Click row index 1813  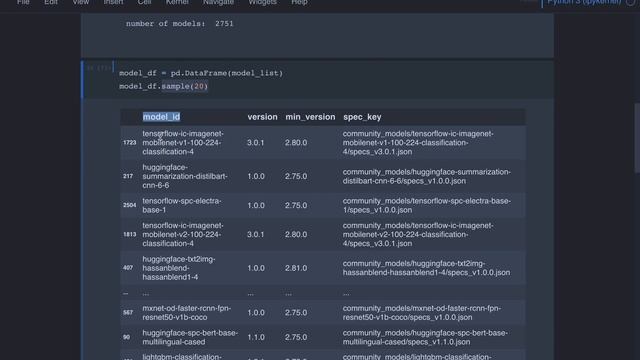[129, 235]
